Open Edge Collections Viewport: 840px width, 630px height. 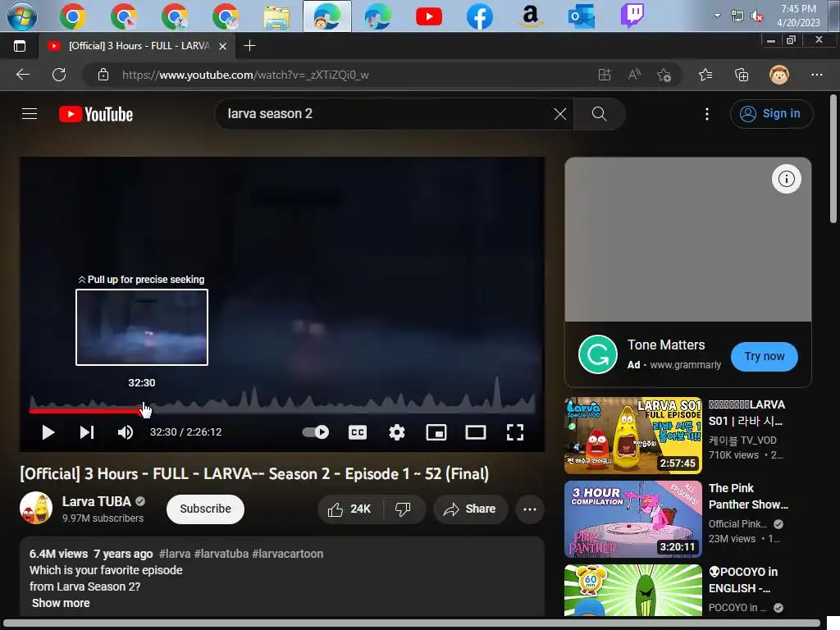tap(742, 75)
